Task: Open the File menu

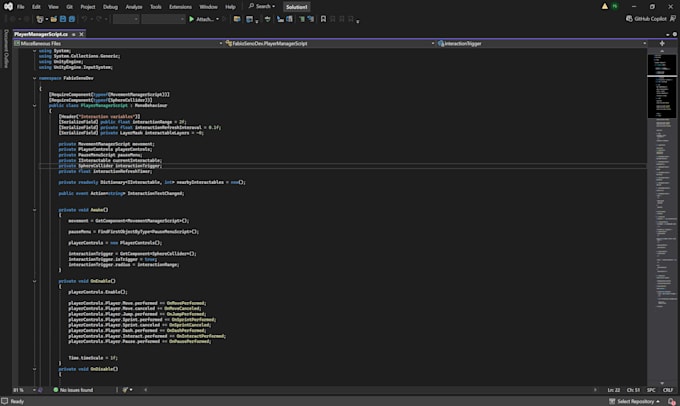Action: click(20, 7)
